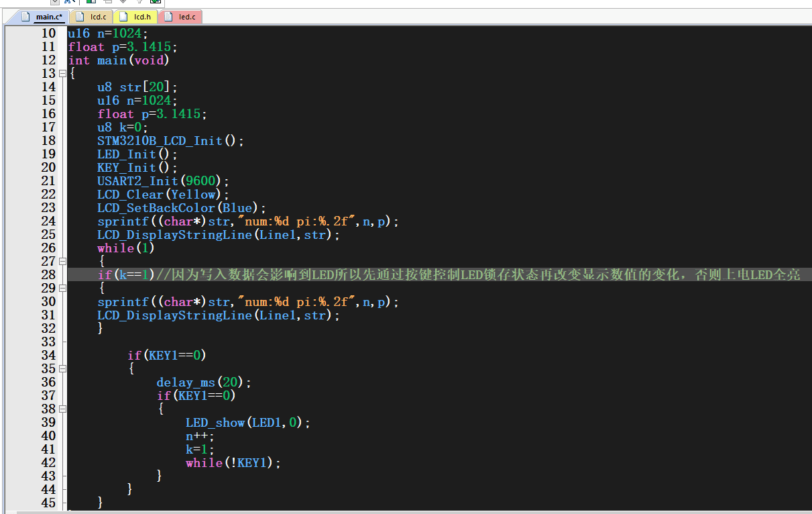The height and width of the screenshot is (514, 812).
Task: Fold the if(k==1) block at line 29
Action: click(x=62, y=288)
